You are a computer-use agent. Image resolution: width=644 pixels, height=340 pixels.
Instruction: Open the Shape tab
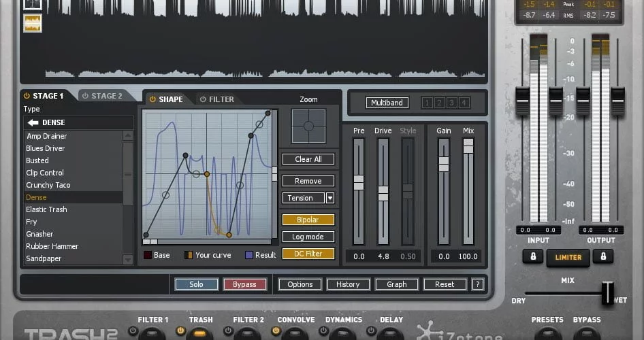click(170, 99)
